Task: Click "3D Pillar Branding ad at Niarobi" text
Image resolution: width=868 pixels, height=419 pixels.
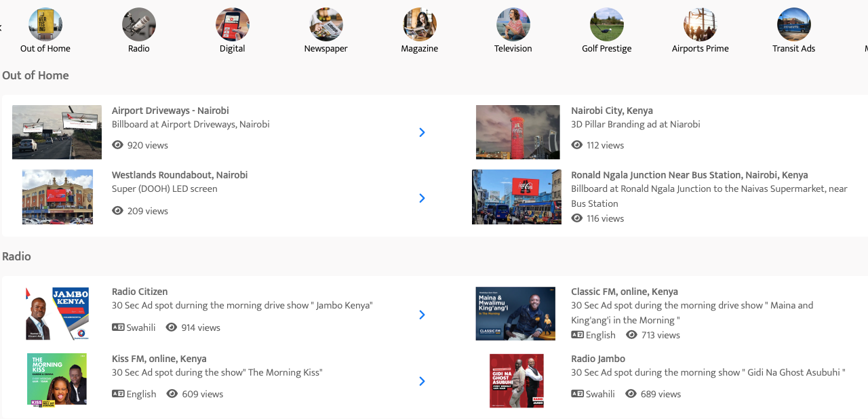Action: coord(635,125)
